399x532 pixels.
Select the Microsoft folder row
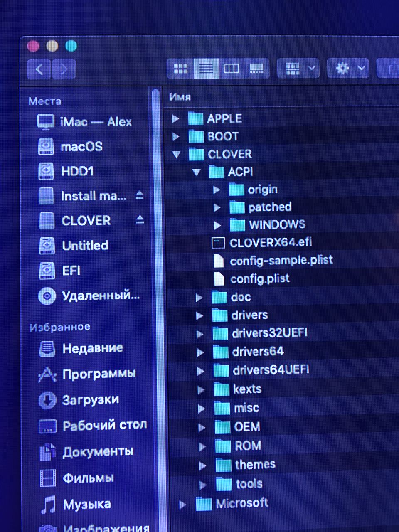284,503
